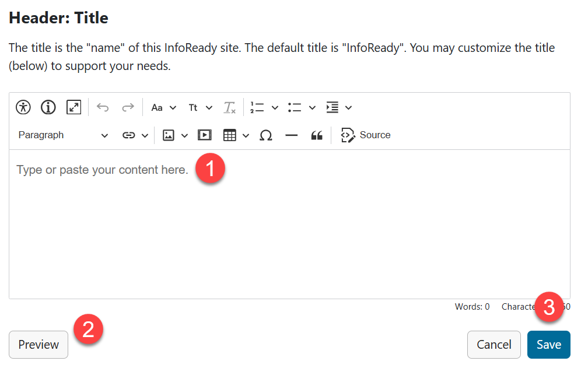Expand the image insert options
The image size is (588, 368).
pyautogui.click(x=184, y=135)
